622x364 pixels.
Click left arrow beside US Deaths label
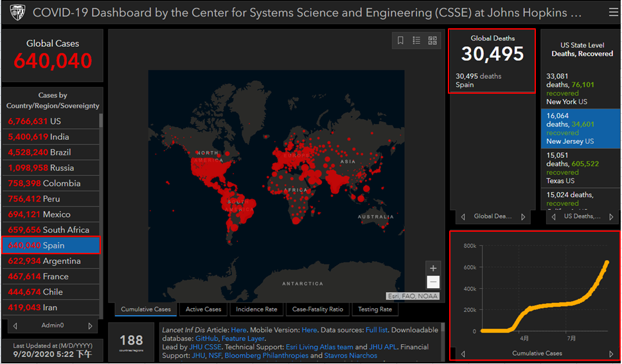click(x=553, y=217)
